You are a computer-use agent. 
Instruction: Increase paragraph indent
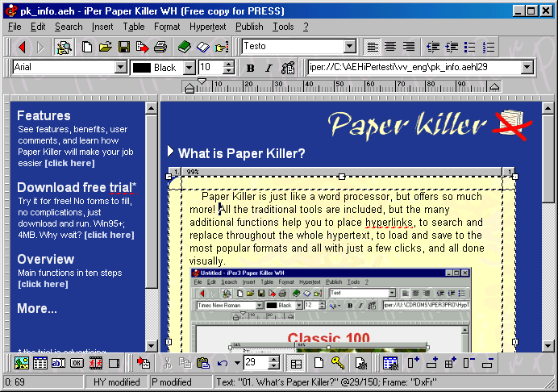pos(452,47)
